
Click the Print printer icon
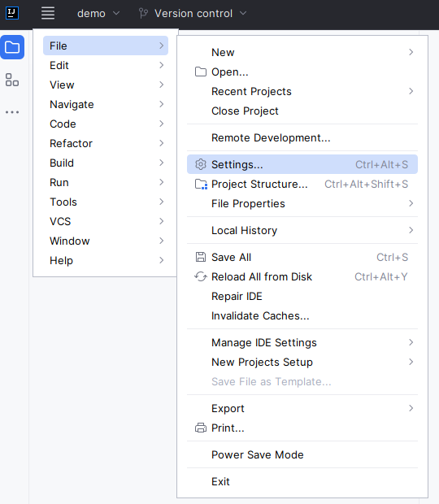(x=201, y=428)
